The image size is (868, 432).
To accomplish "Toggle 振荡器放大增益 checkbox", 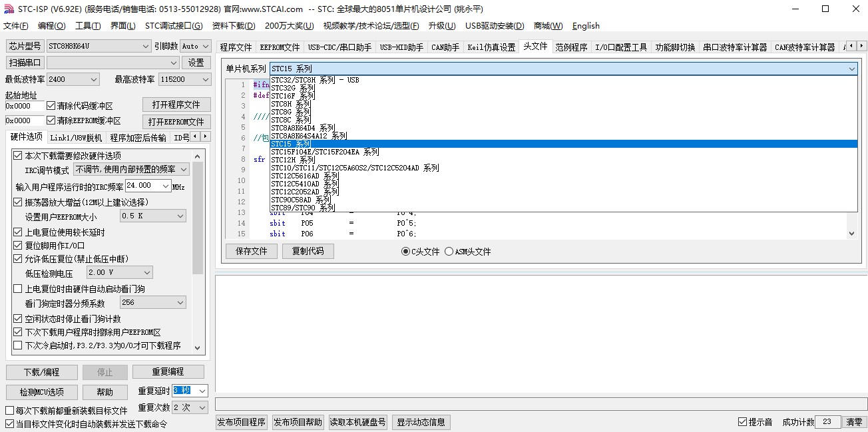I will 18,202.
